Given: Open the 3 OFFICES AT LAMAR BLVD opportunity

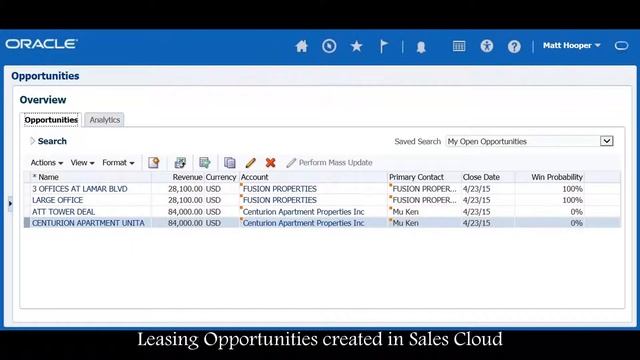Looking at the screenshot, I should tap(80, 189).
